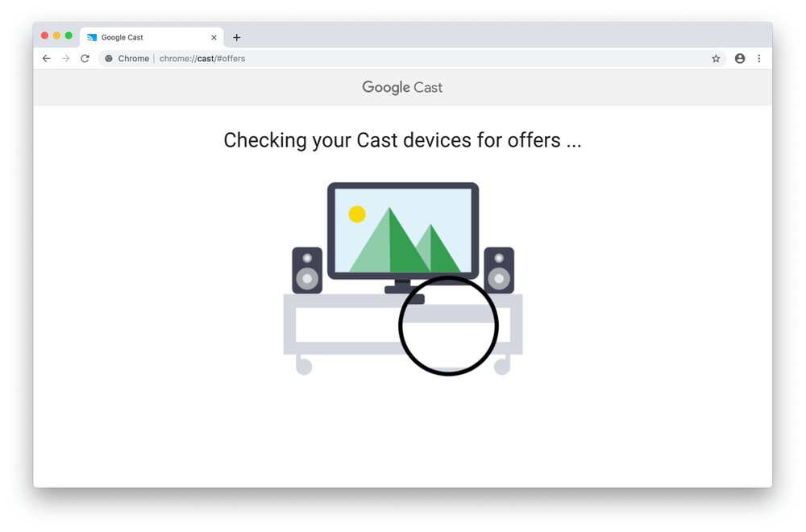
Task: Click the chrome://cast/#offers address field
Action: click(411, 59)
